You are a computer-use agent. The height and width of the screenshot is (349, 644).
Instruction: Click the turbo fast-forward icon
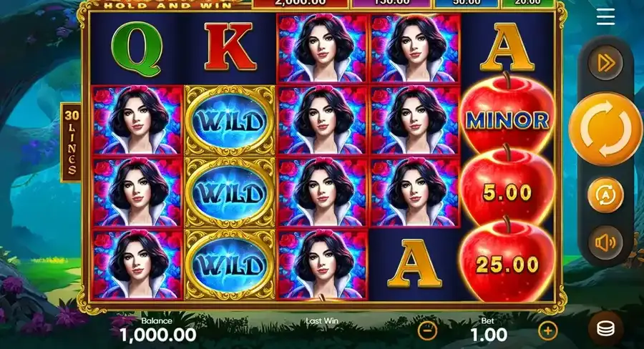coord(605,63)
